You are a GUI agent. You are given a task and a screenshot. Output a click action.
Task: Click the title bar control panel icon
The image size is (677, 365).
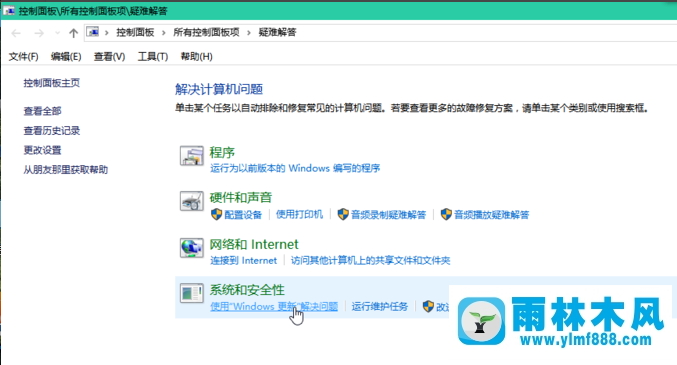pyautogui.click(x=9, y=11)
